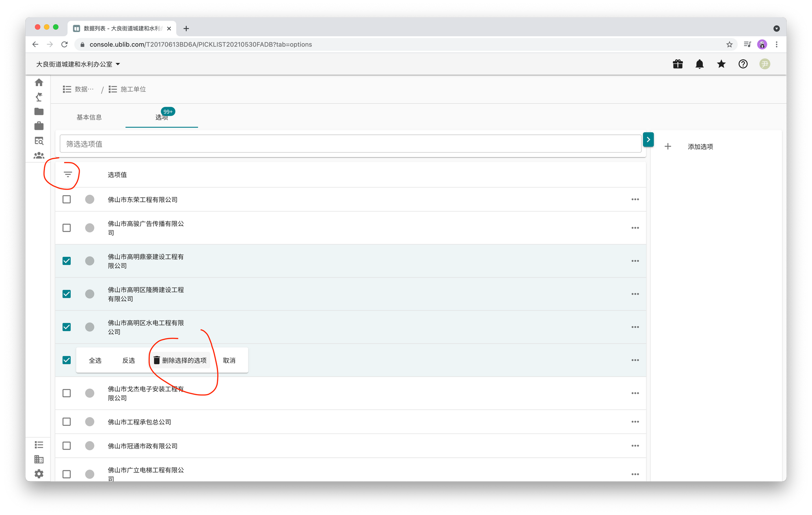Click the teal arrow next to filter field
This screenshot has width=812, height=515.
(x=648, y=140)
